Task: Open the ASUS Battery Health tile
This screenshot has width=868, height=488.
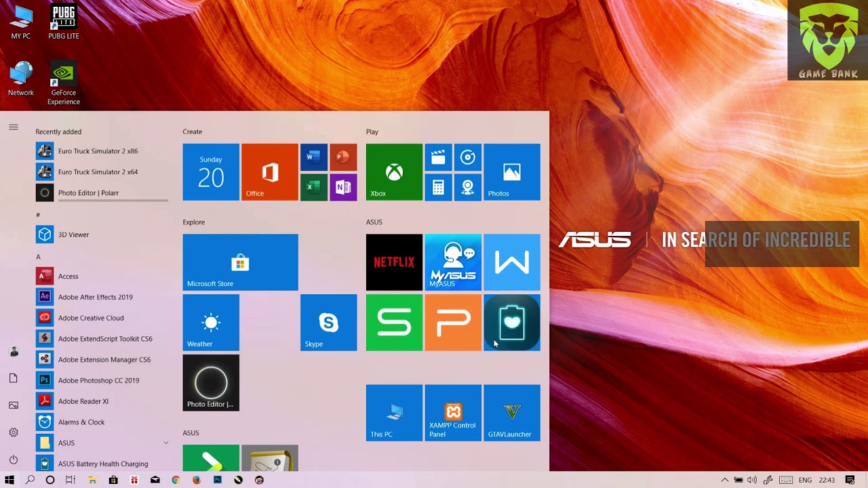Action: (x=512, y=323)
